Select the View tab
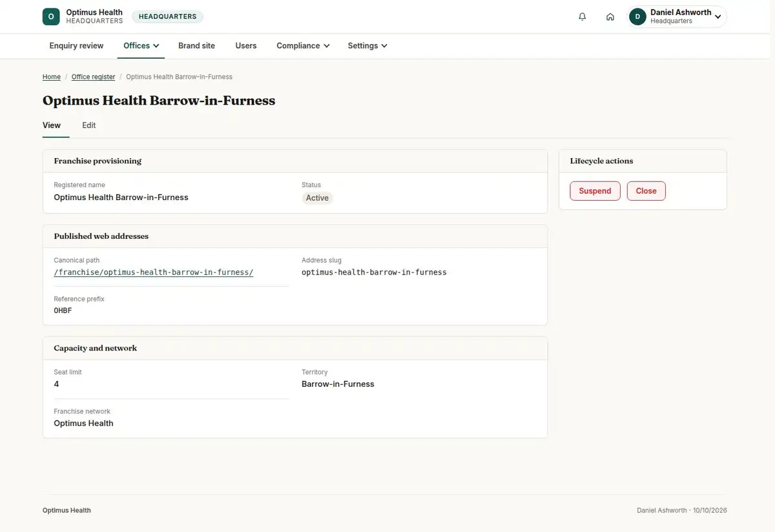 click(52, 125)
